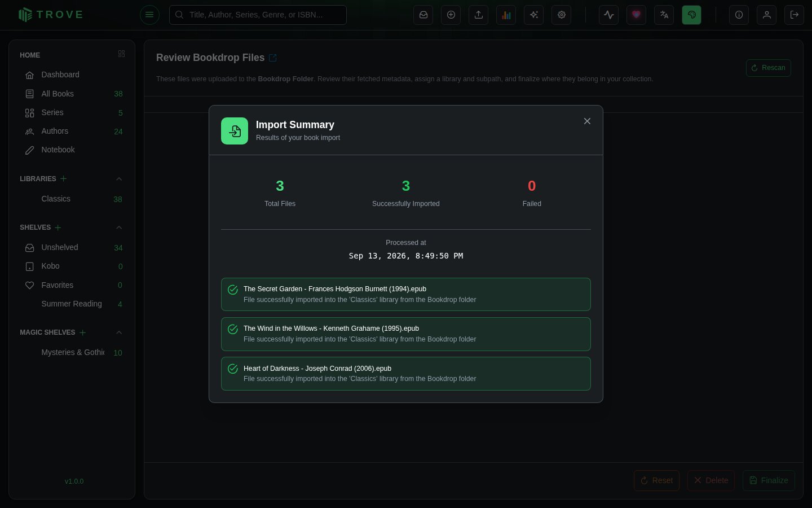Focus the Title, Author, Series search field
812x508 pixels.
pos(258,15)
